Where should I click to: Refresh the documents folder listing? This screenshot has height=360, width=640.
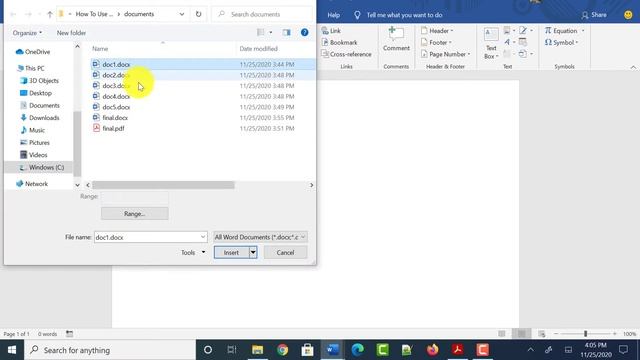click(x=198, y=14)
